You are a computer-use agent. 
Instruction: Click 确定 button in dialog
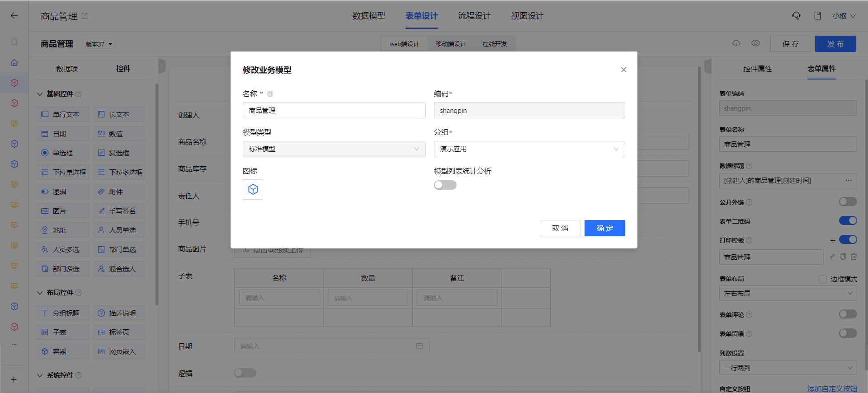tap(605, 228)
